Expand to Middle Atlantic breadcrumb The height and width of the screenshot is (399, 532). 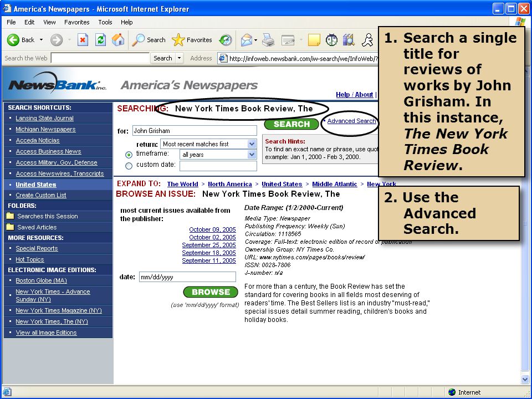pos(335,184)
